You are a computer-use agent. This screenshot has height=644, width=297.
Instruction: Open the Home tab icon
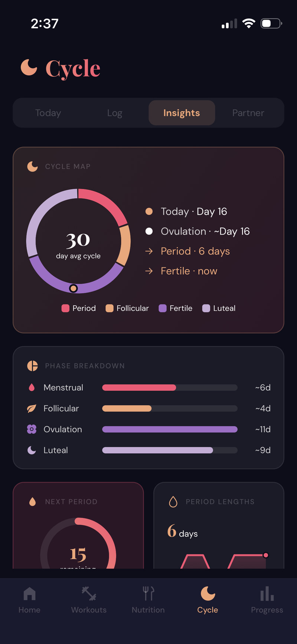tap(30, 593)
